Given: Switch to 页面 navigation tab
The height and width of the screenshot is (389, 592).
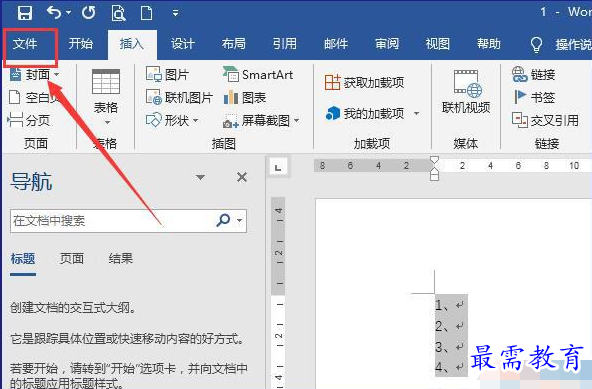Looking at the screenshot, I should coord(72,259).
